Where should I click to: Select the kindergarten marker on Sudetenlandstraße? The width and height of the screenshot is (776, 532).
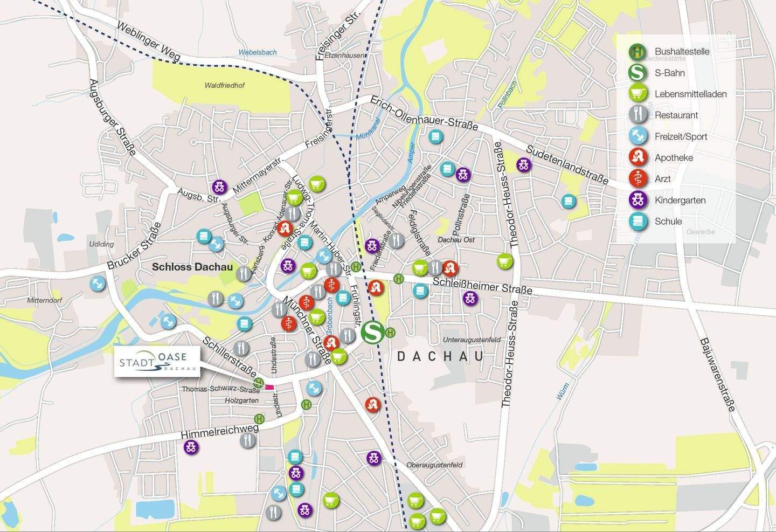coord(523,165)
